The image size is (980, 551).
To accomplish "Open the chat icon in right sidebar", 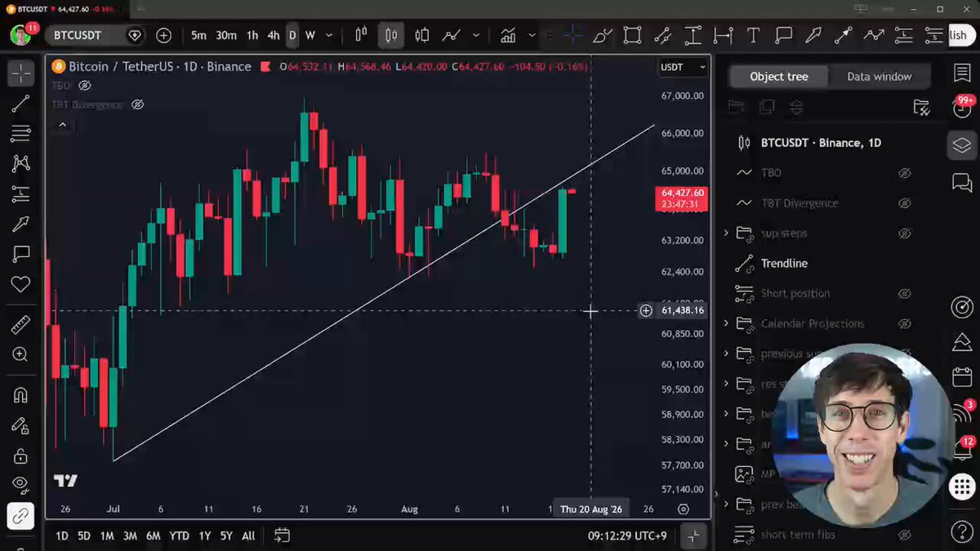I will pos(962,182).
